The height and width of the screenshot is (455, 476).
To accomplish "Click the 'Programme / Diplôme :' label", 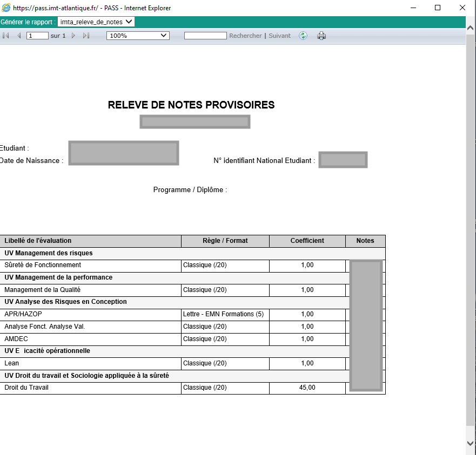I will click(190, 190).
